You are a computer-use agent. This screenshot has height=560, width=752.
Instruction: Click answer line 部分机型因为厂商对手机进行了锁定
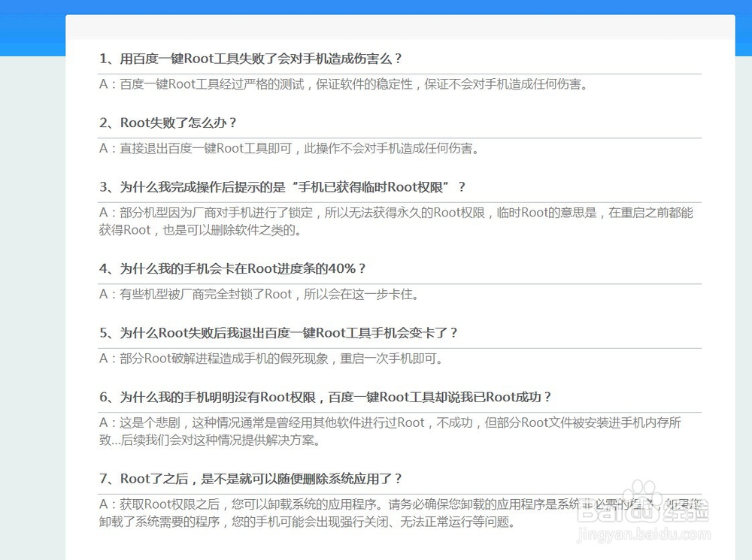(x=396, y=213)
